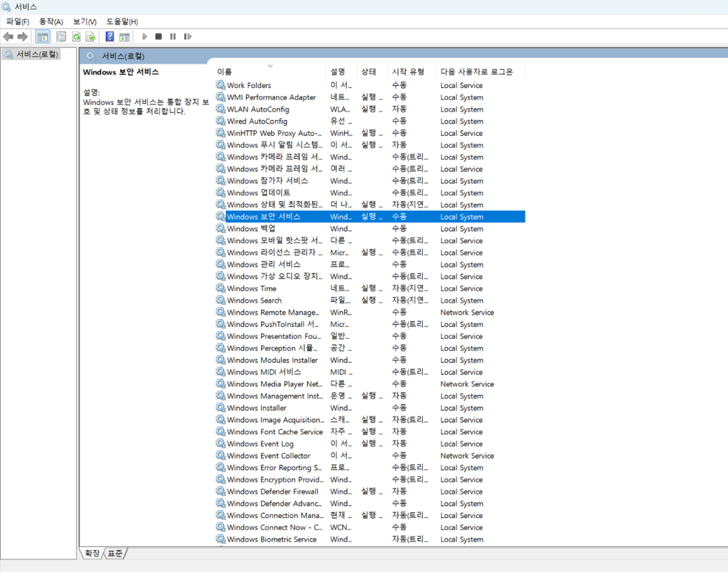Toggle Show/Hide Action Pane icon
Viewport: 728px width, 572px height.
[124, 37]
